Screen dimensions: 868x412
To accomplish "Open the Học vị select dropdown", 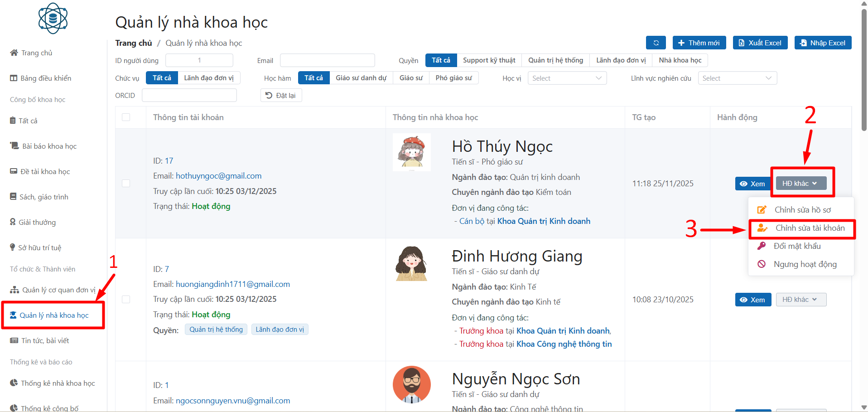I will click(567, 78).
